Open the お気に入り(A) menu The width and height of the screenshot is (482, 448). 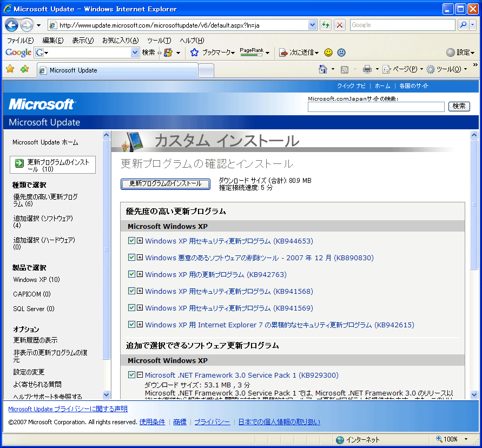coord(121,40)
